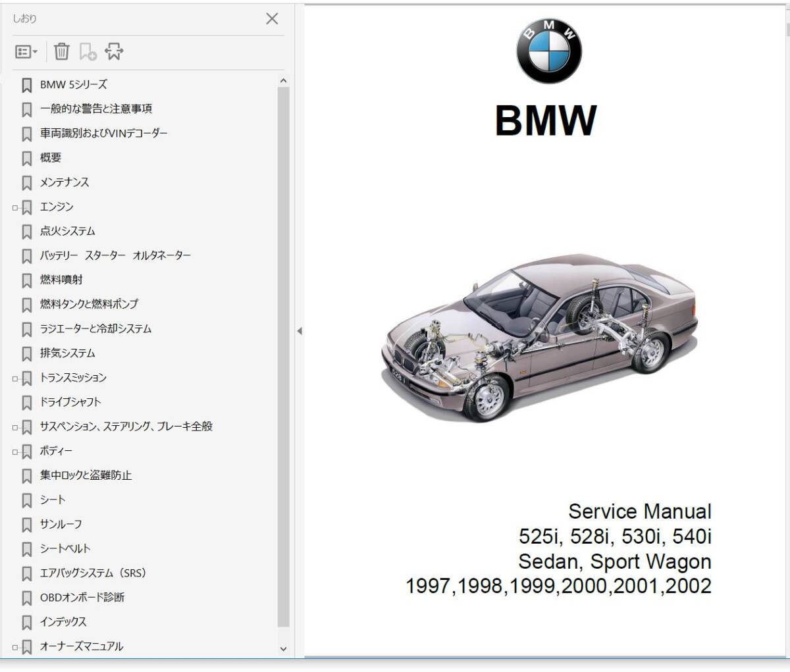Click bookmark icon beside 点火システム
The width and height of the screenshot is (790, 672).
point(26,232)
